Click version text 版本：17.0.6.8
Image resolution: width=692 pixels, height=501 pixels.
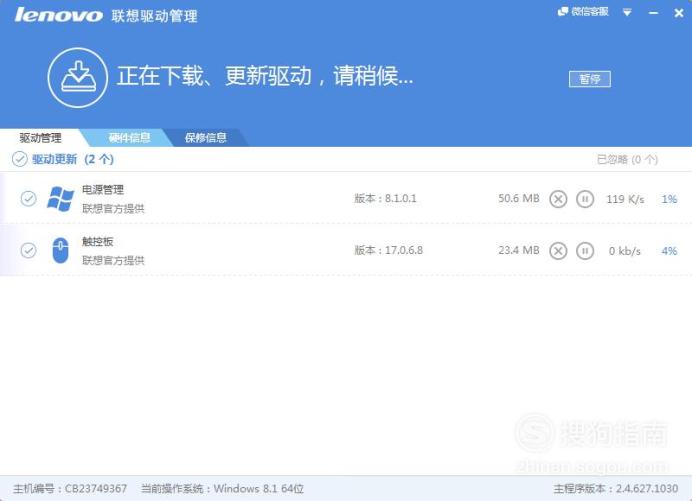pos(388,250)
